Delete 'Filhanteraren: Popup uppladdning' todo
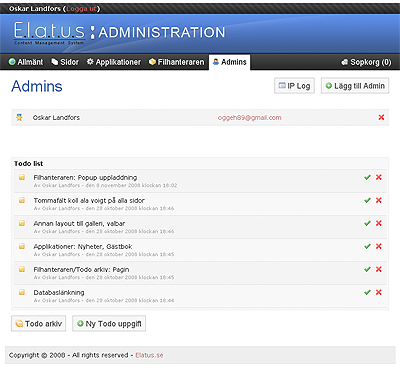The height and width of the screenshot is (369, 400). [x=379, y=177]
